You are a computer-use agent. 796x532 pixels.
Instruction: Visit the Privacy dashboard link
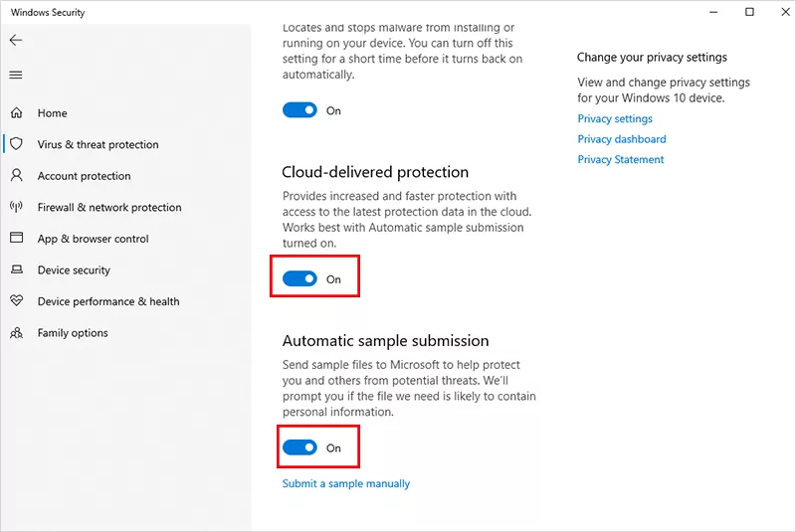pos(622,139)
